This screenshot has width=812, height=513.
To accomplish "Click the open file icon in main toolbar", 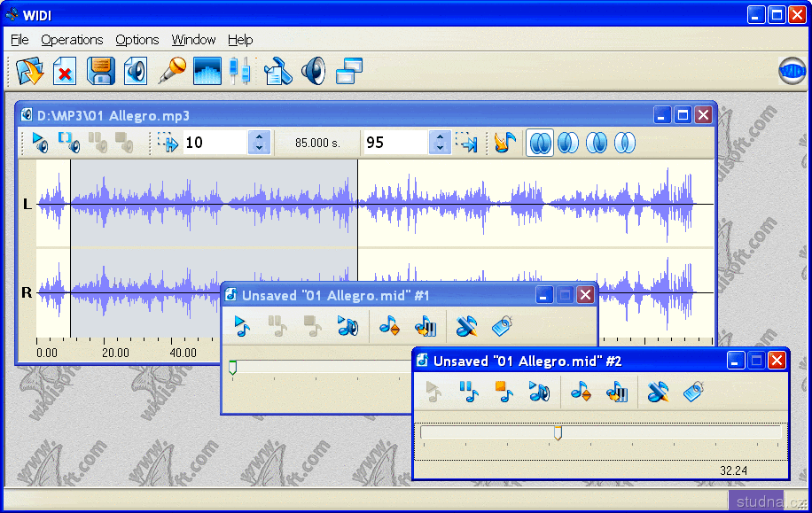I will [29, 70].
